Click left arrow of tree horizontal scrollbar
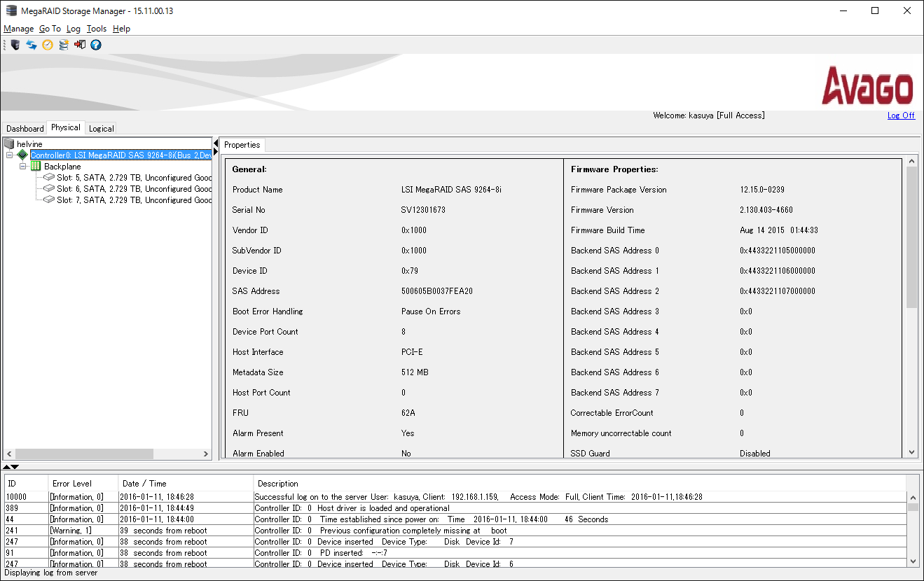Image resolution: width=924 pixels, height=581 pixels. coord(9,454)
